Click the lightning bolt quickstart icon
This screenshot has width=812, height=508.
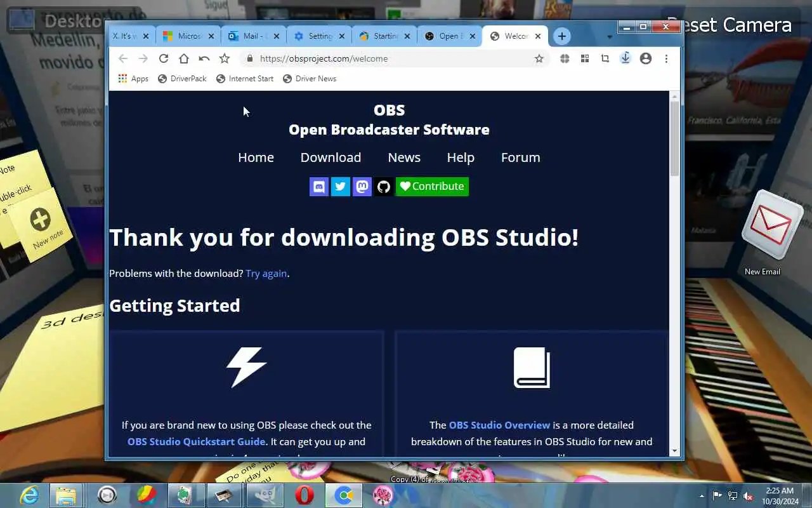(246, 367)
